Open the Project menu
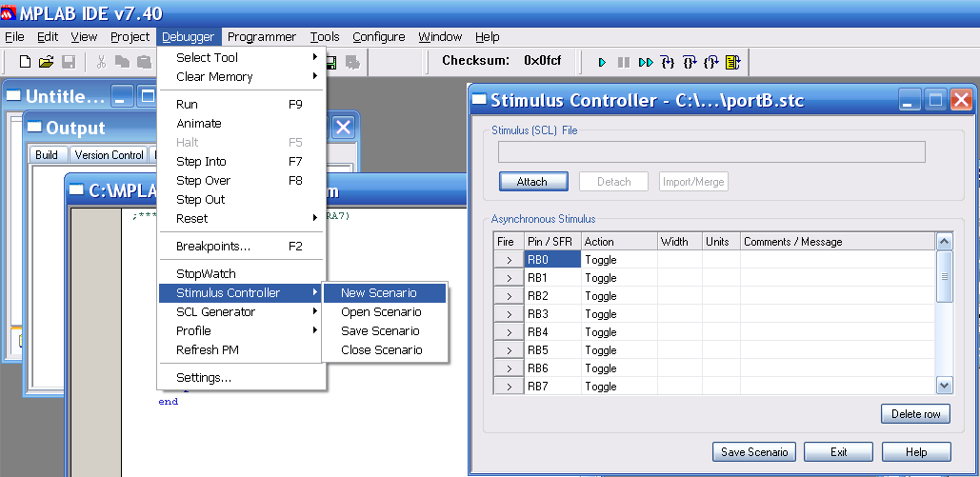Viewport: 980px width, 477px height. tap(130, 37)
